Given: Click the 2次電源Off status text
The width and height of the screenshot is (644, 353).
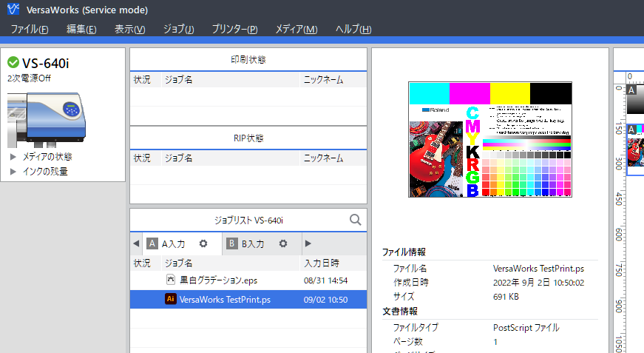Looking at the screenshot, I should coord(29,78).
